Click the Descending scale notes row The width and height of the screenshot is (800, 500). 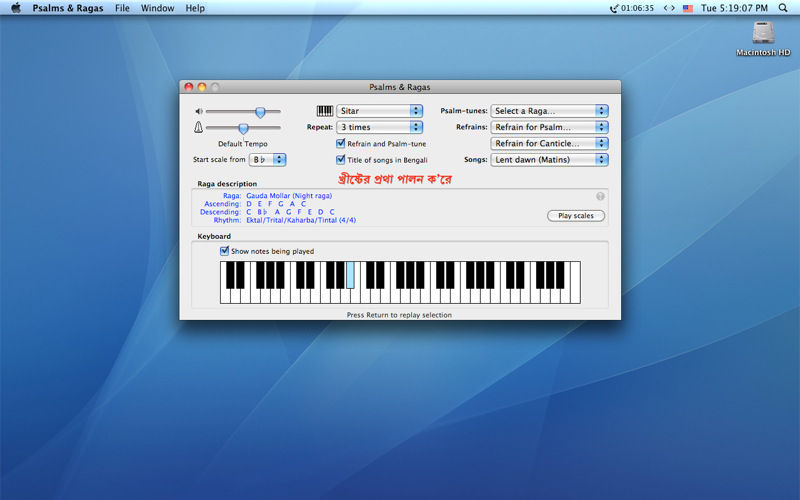point(290,212)
